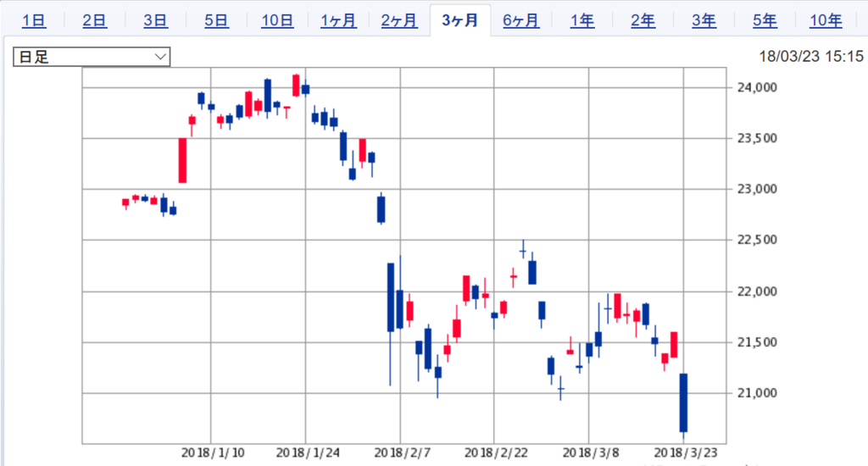Viewport: 868px width, 466px height.
Task: Open the 1年 chart range
Action: click(582, 21)
